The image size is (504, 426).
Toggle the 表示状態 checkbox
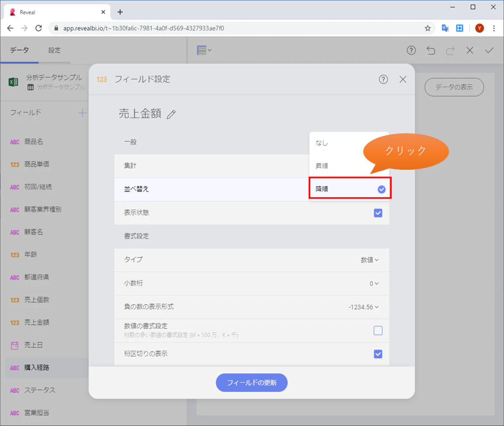(378, 213)
